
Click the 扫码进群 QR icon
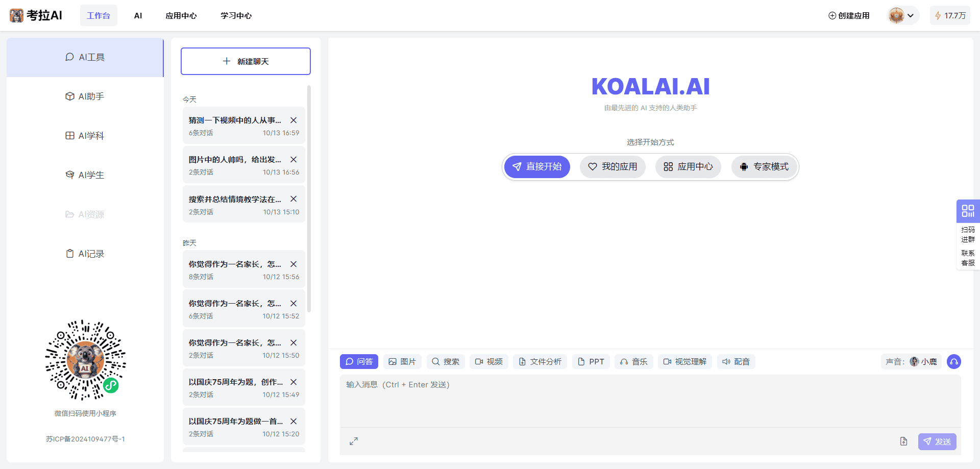(x=968, y=211)
